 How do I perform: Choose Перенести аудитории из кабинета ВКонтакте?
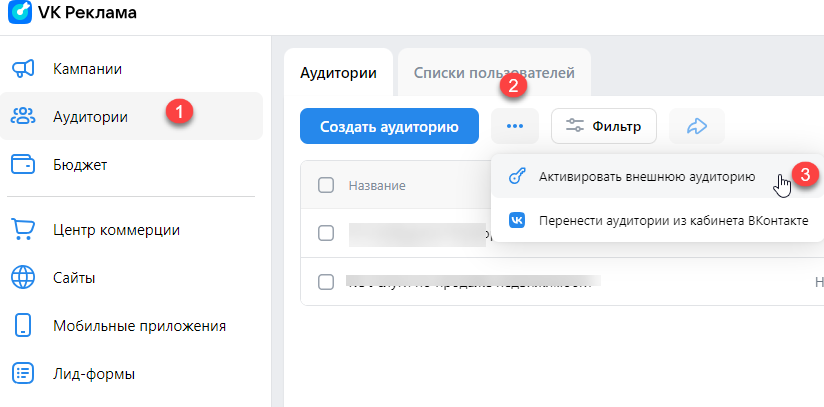(657, 220)
